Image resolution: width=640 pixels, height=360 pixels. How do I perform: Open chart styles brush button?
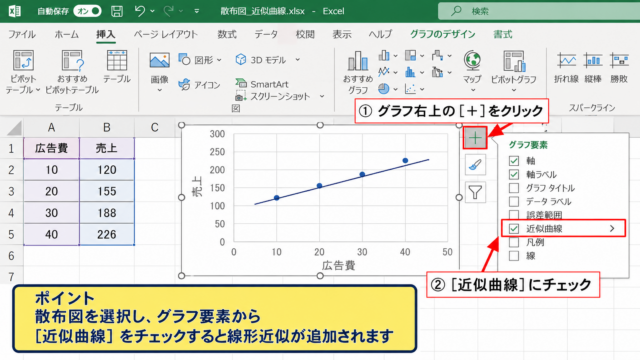tap(475, 164)
